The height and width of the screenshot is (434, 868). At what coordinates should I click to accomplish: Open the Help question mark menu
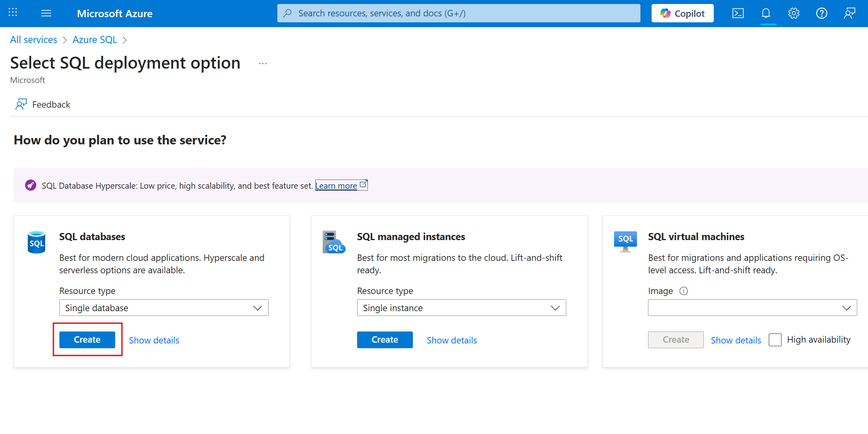coord(821,13)
